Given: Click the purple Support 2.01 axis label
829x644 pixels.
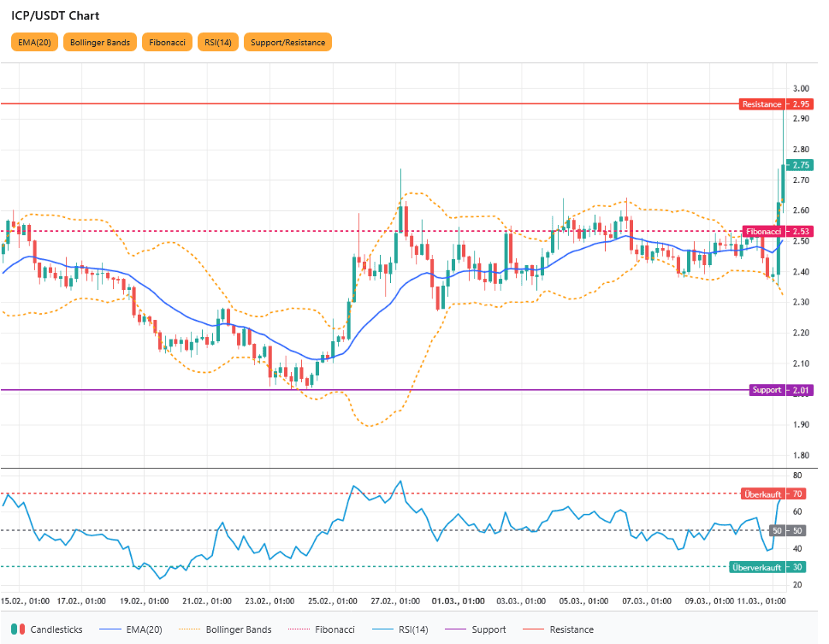Looking at the screenshot, I should click(779, 390).
